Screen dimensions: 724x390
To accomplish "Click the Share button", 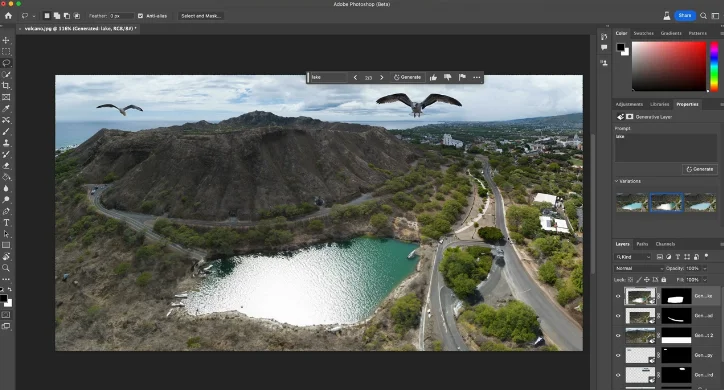I will 685,16.
